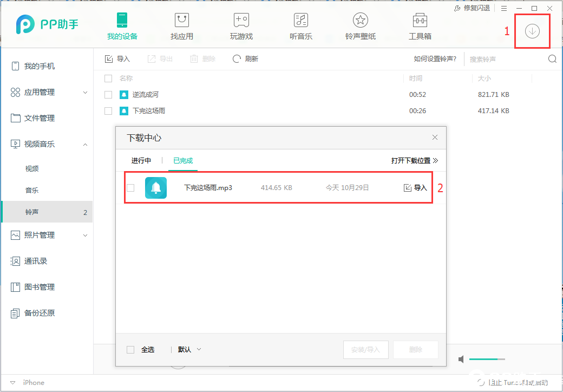The width and height of the screenshot is (563, 392).
Task: Open the 铃声壁纸 star icon
Action: coord(361,20)
